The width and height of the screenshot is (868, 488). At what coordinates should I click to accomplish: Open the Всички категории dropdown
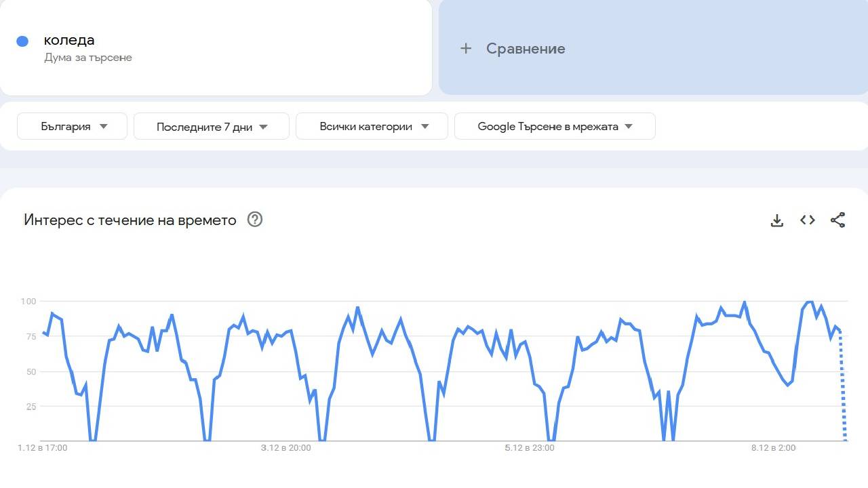(372, 126)
